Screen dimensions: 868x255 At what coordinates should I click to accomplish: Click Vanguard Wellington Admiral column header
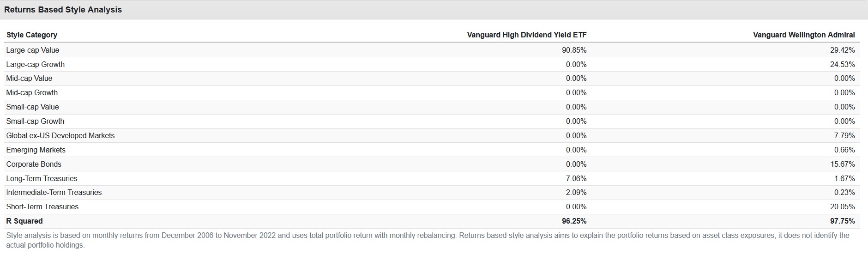coord(804,35)
